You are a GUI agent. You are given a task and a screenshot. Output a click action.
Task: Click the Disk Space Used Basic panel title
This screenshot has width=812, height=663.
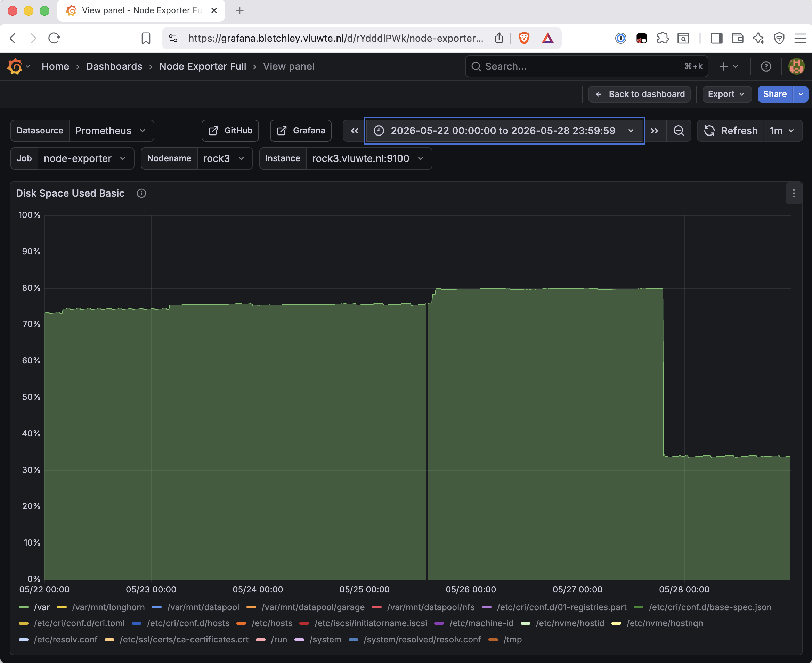(70, 194)
